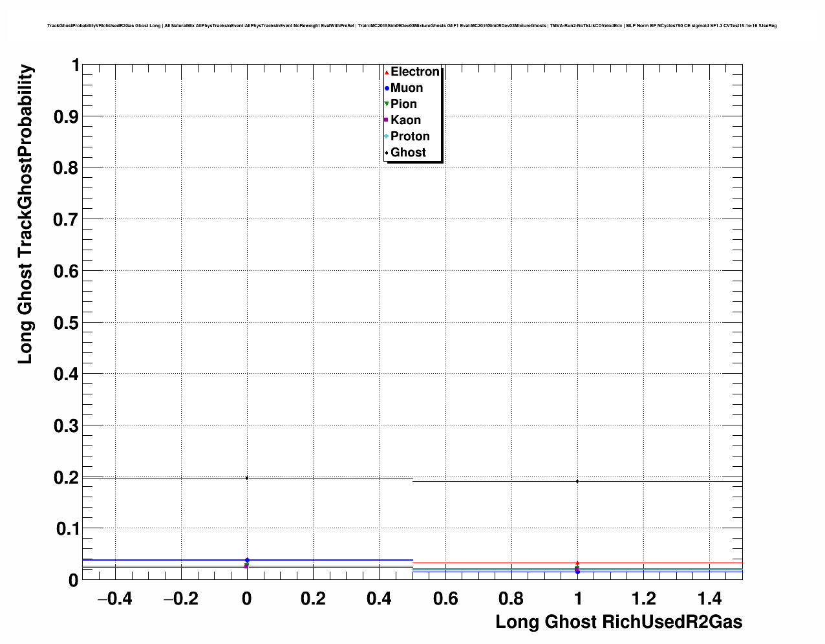Select the Kaon legend entry text
This screenshot has width=825, height=644.
[405, 120]
